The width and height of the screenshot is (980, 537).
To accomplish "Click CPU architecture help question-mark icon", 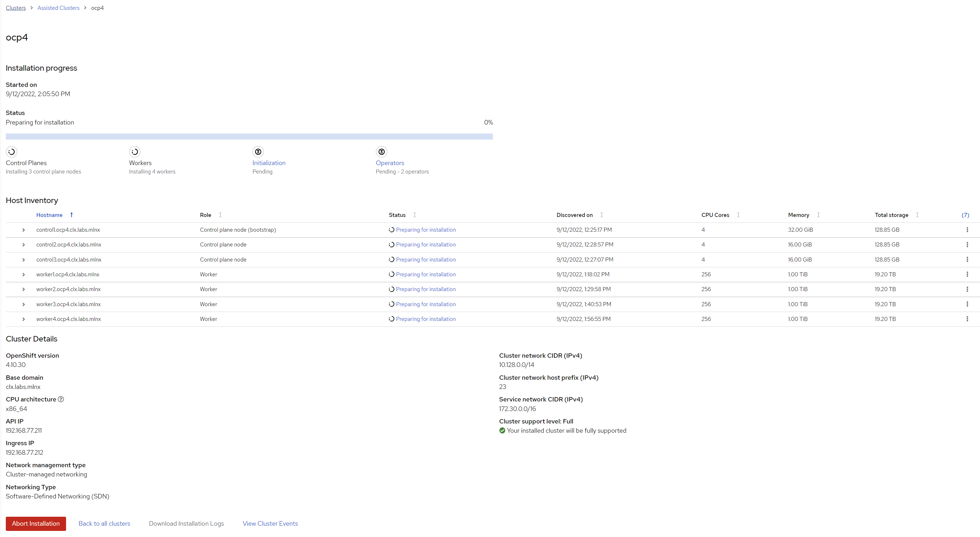I will point(61,399).
